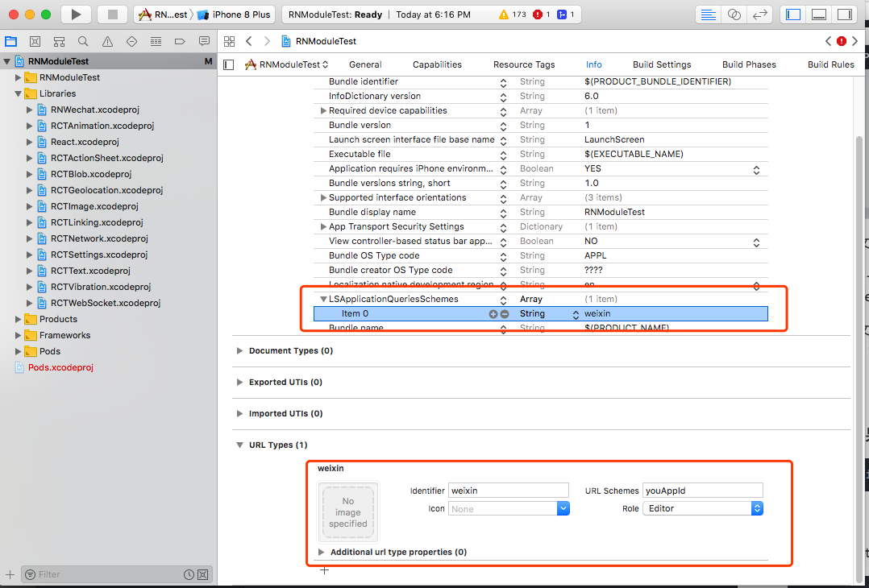This screenshot has width=869, height=588.
Task: Open the Breakpoint navigator
Action: (180, 42)
